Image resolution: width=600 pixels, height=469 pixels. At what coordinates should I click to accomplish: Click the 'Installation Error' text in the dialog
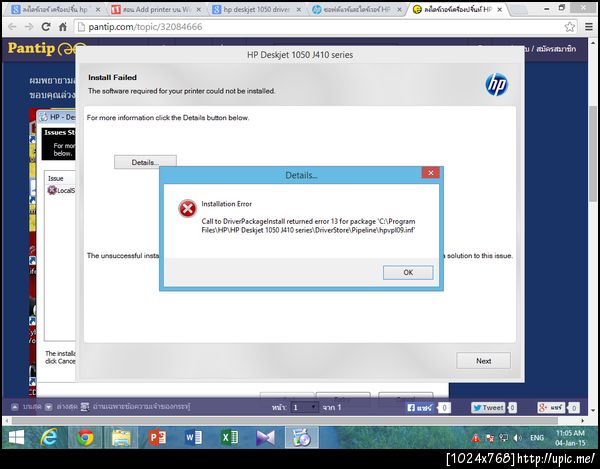click(x=227, y=204)
